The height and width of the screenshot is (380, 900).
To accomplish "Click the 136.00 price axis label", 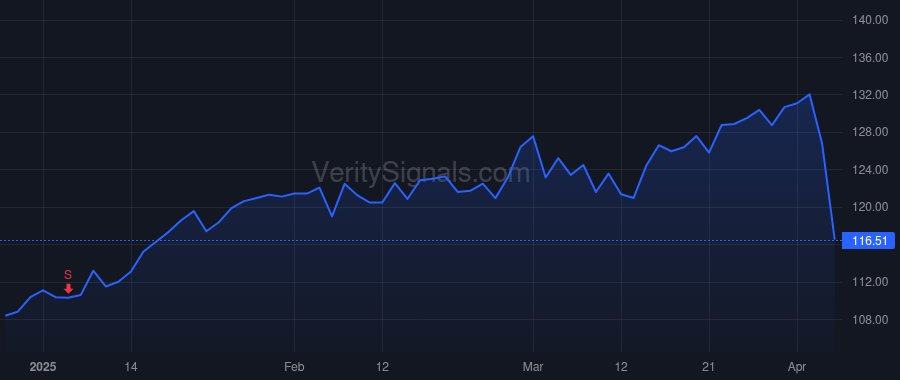I will click(x=871, y=58).
